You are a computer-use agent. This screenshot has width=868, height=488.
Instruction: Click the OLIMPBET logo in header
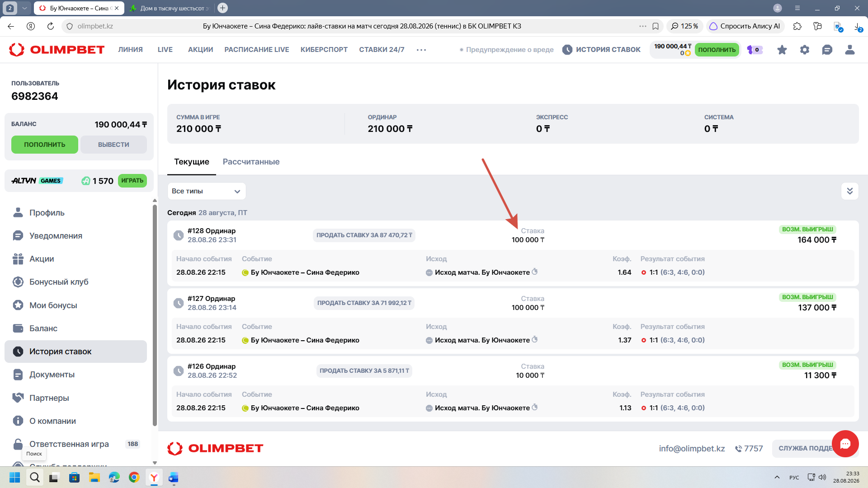(x=57, y=50)
